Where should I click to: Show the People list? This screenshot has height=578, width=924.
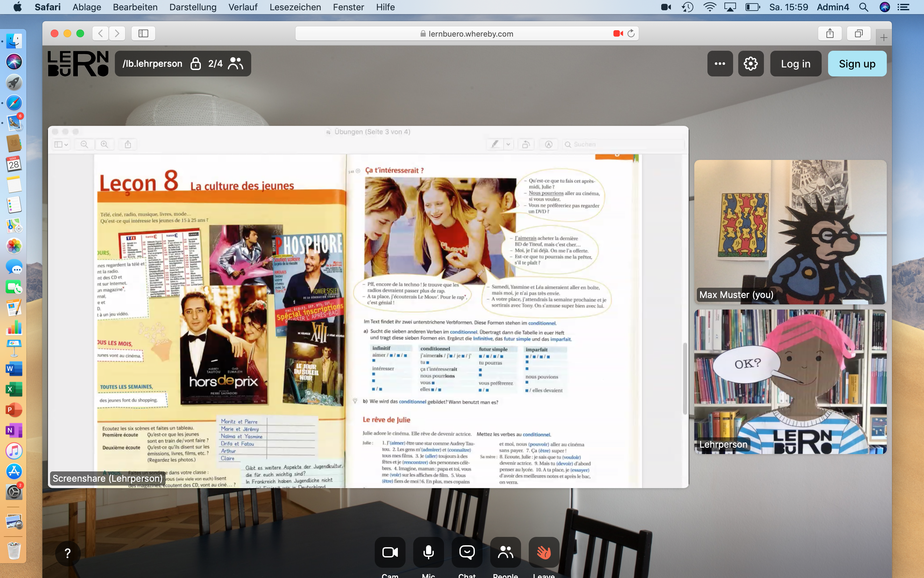pos(506,552)
